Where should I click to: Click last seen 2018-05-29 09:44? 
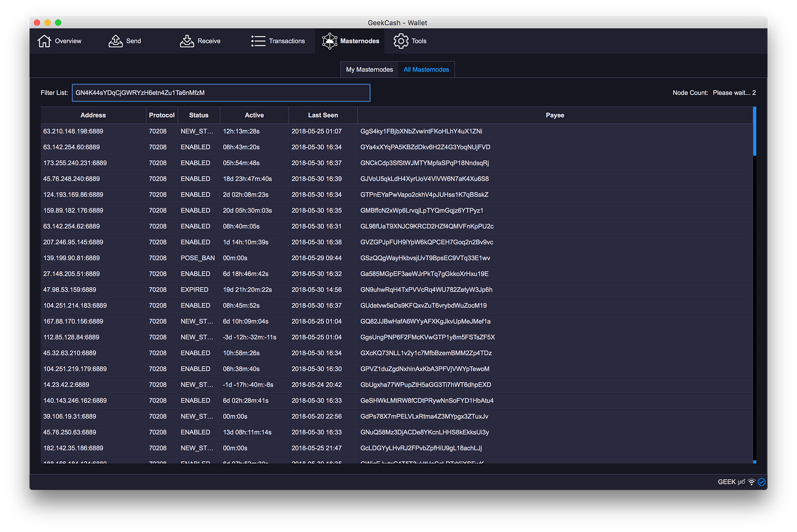click(317, 258)
